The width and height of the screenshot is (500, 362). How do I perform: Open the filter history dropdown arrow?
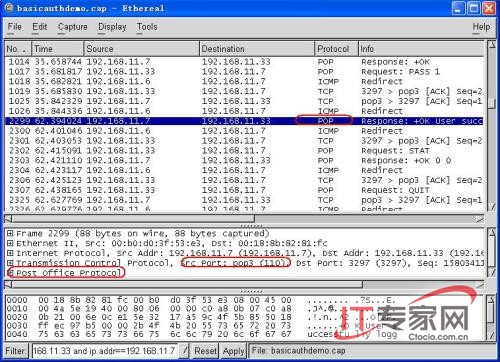coord(184,351)
